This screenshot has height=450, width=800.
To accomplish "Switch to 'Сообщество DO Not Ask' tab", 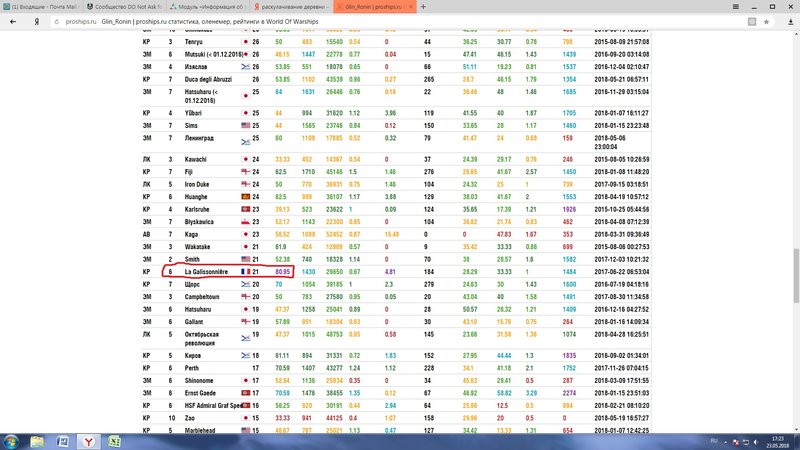I will pos(131,6).
